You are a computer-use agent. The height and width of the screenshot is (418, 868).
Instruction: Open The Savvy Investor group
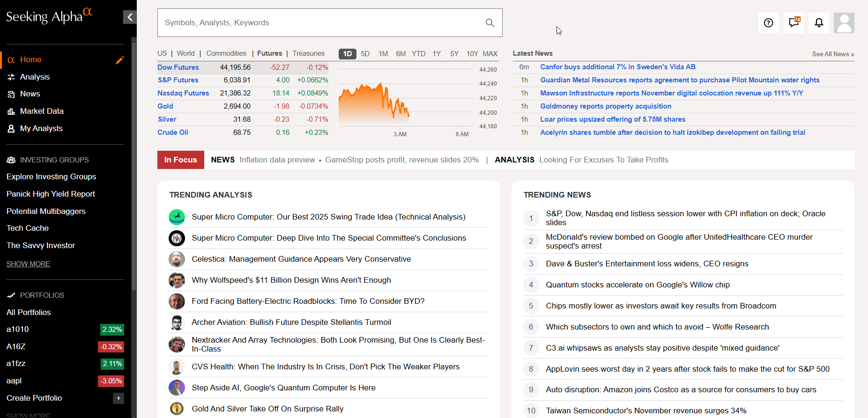click(x=41, y=246)
